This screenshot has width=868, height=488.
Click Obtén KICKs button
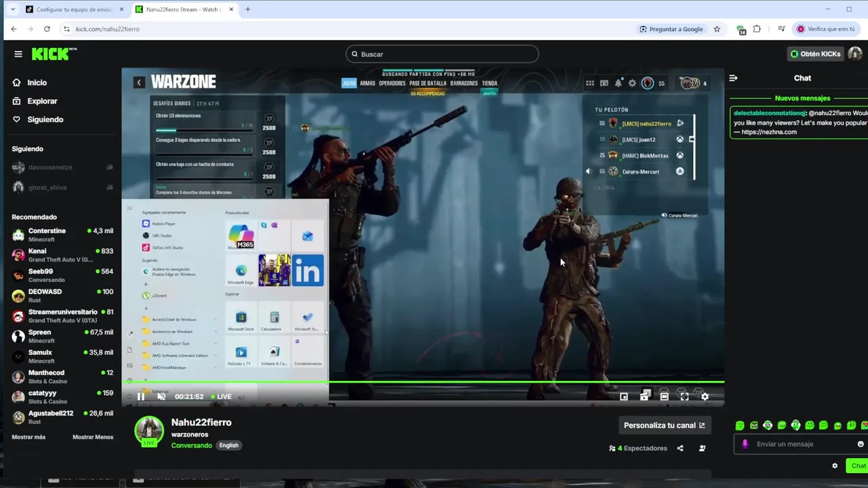click(x=815, y=54)
